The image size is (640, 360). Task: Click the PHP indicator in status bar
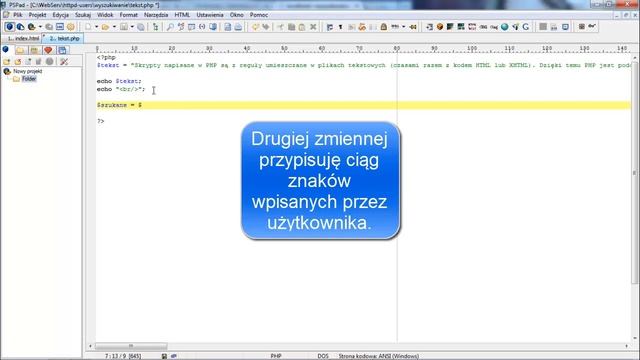[x=276, y=356]
